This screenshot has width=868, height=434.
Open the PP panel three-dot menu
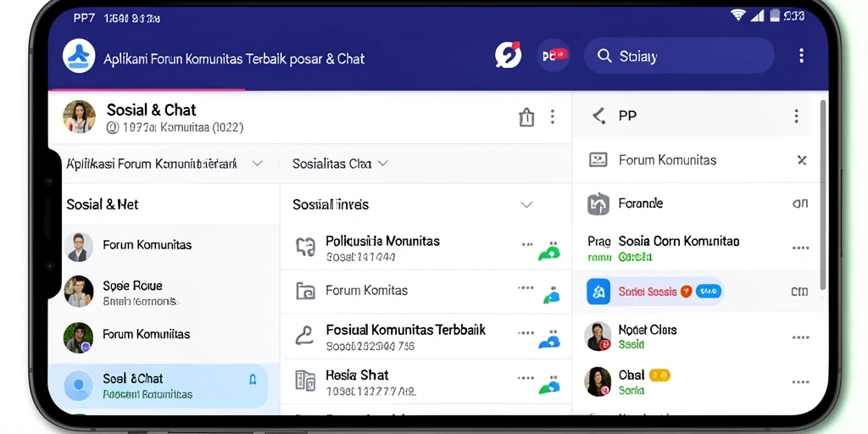click(796, 115)
